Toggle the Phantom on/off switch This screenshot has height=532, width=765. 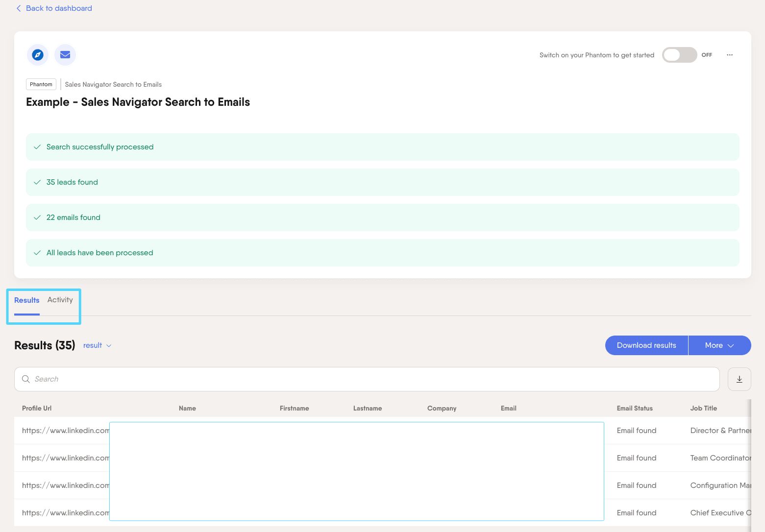click(x=679, y=55)
